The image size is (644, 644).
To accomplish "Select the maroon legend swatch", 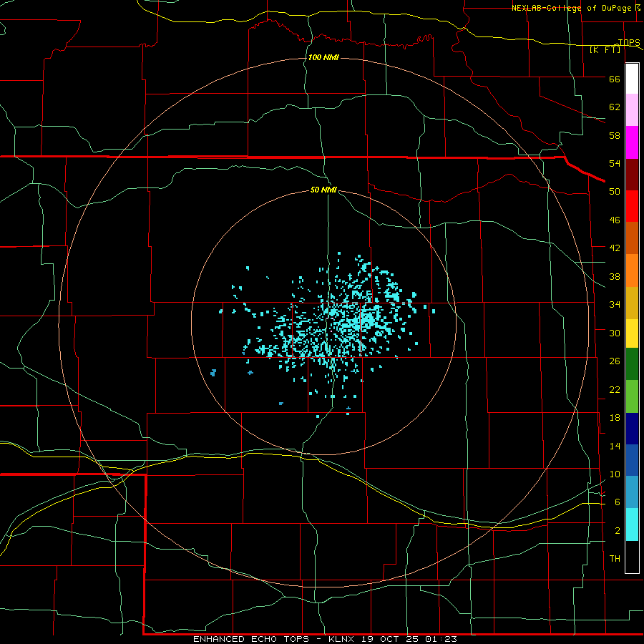I will click(x=632, y=174).
